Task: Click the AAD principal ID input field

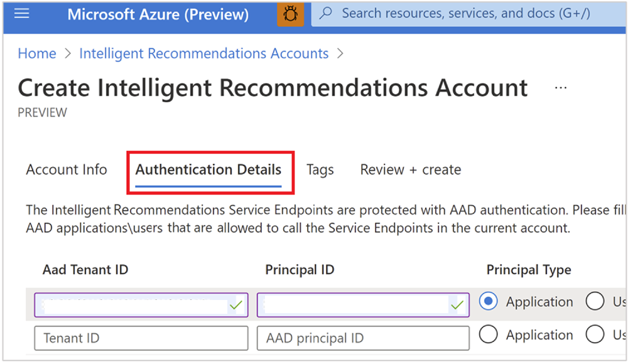Action: 363,338
